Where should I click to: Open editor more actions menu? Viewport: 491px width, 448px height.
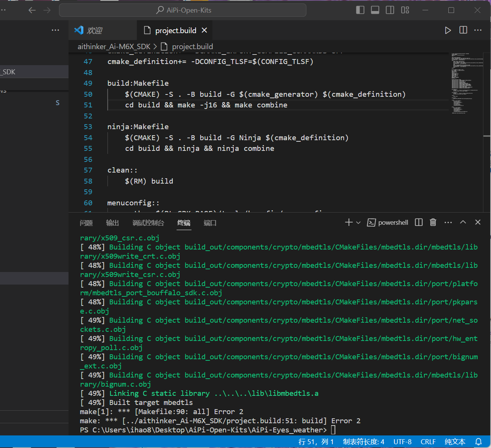478,30
